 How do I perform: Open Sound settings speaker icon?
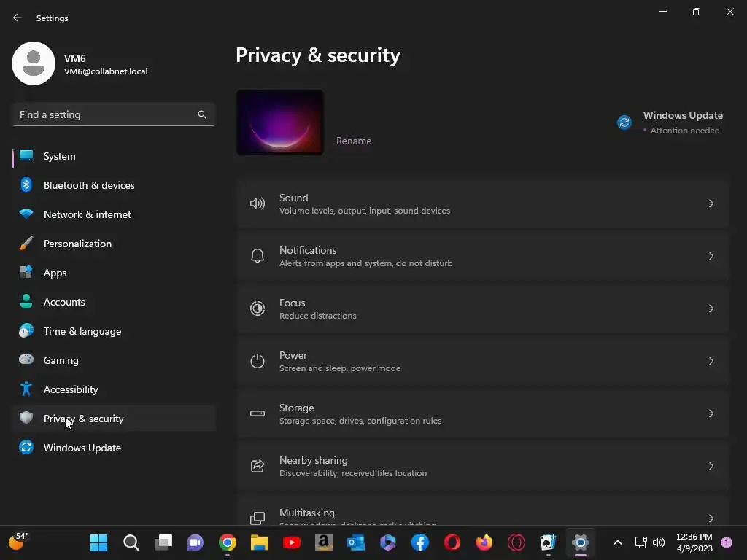click(x=258, y=204)
